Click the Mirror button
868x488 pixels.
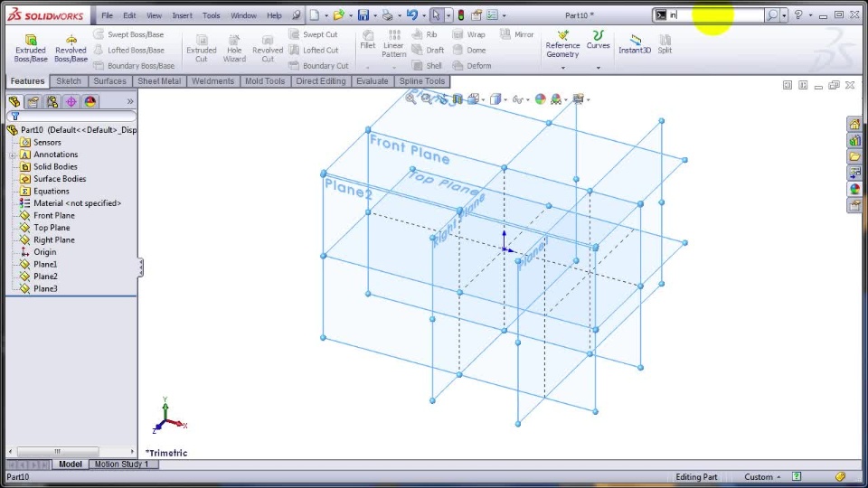pyautogui.click(x=517, y=34)
